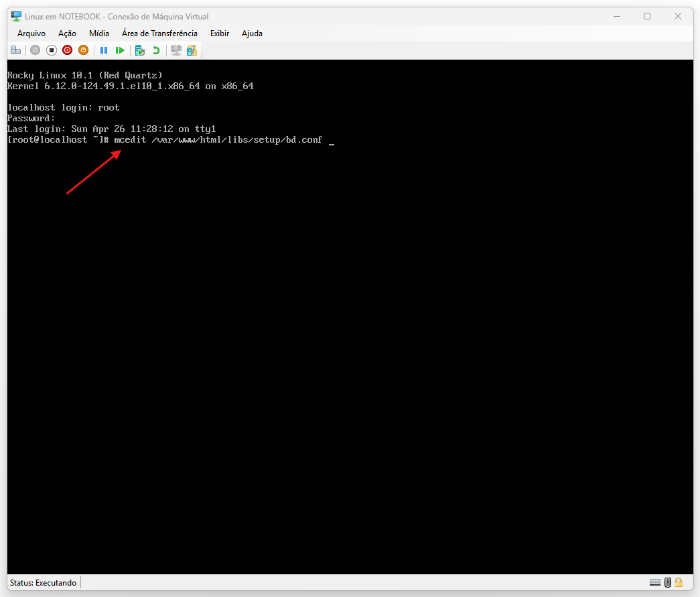Click the Ctrl+Alt+Del toolbar icon
The image size is (700, 597).
[x=15, y=50]
